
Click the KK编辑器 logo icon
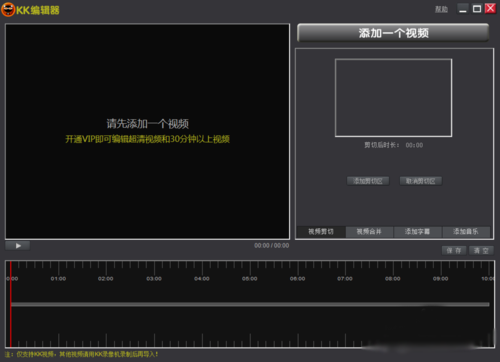[x=8, y=10]
